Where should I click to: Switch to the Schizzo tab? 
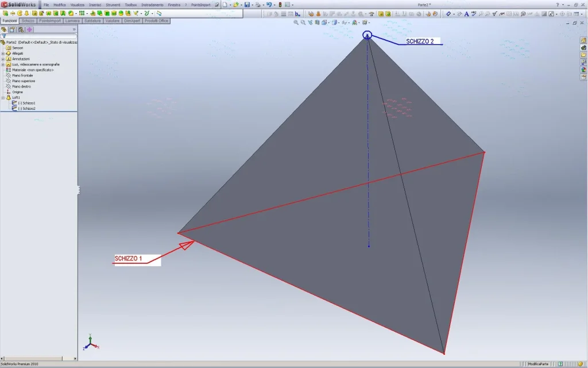point(28,21)
